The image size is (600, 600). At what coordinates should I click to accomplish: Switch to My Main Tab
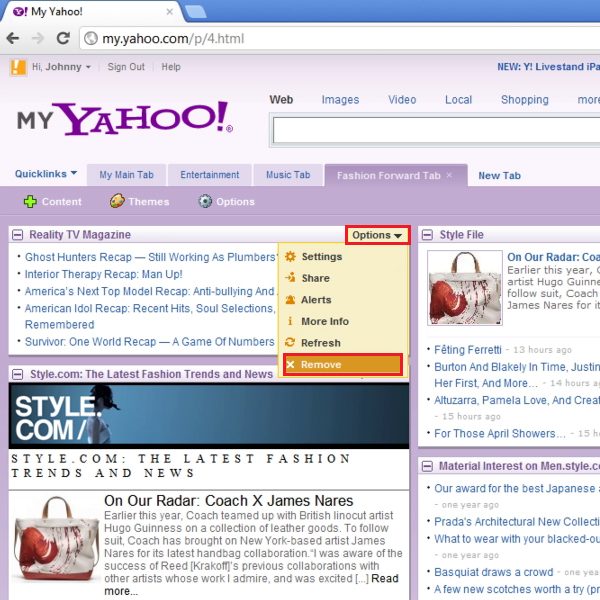127,175
